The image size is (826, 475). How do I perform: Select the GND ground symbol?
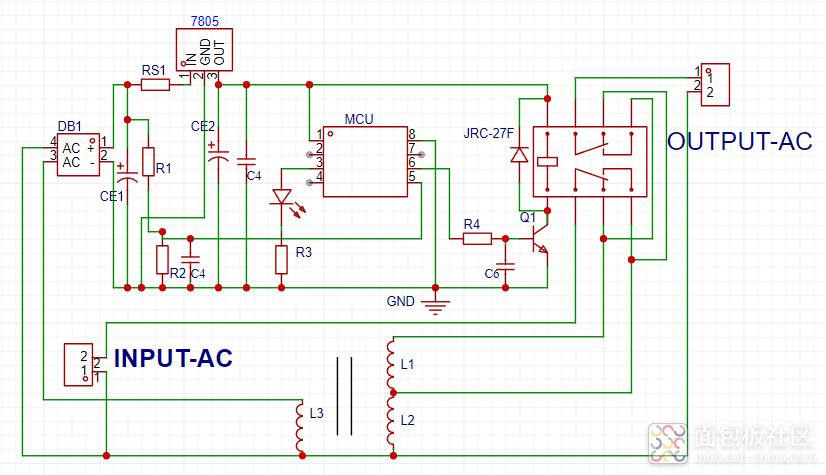point(435,305)
